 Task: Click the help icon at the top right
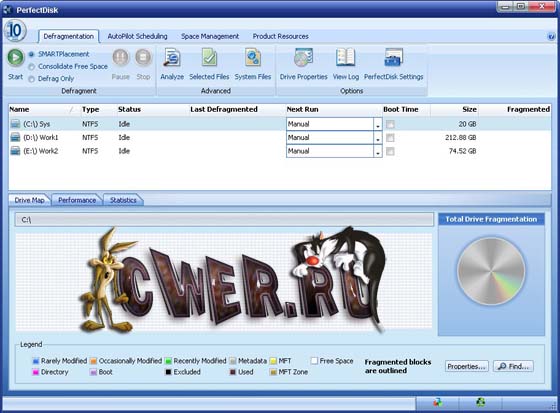click(x=551, y=36)
